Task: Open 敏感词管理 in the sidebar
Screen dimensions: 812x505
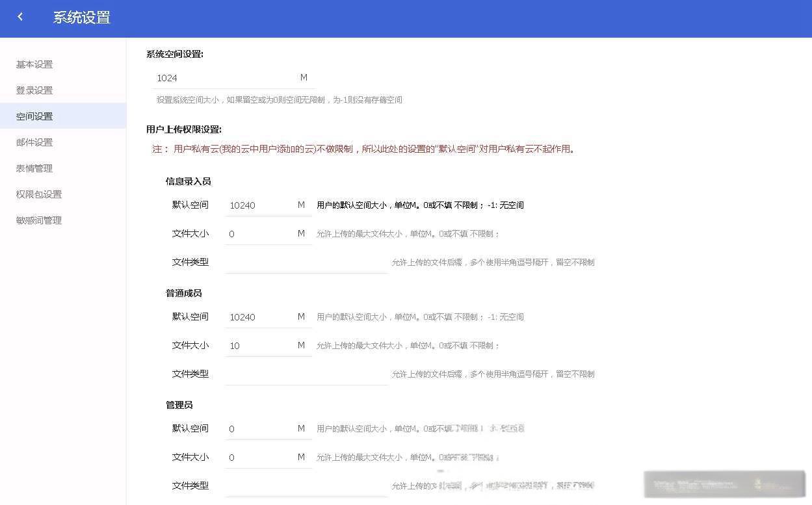Action: [39, 220]
